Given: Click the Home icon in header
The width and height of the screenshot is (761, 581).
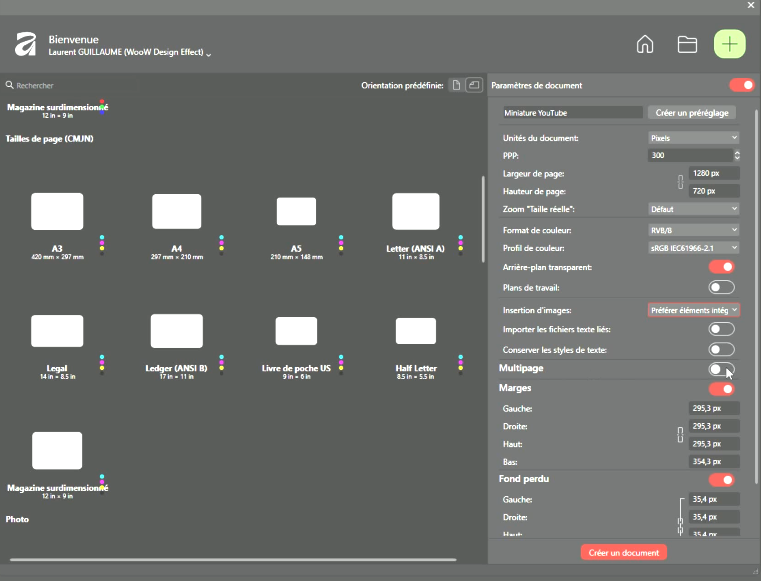Looking at the screenshot, I should pos(645,44).
